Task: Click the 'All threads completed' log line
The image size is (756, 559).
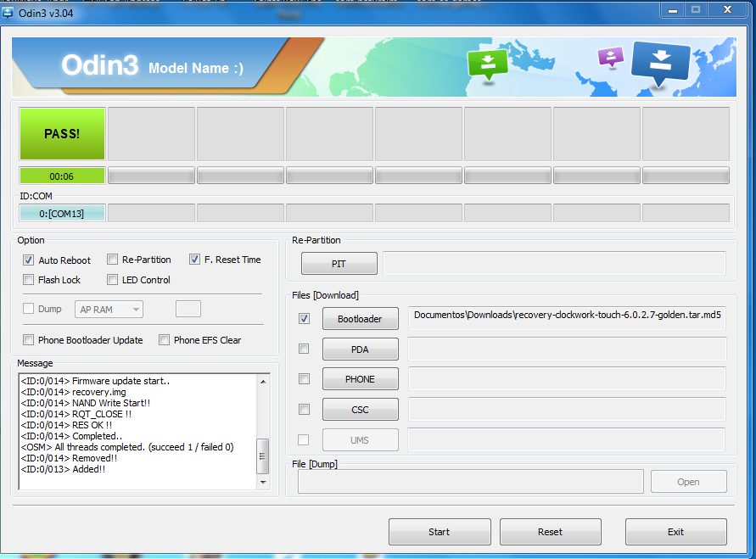Action: click(127, 447)
